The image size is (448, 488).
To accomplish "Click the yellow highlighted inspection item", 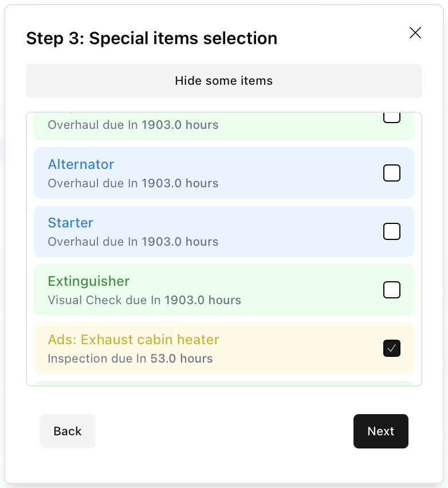I will click(x=223, y=348).
